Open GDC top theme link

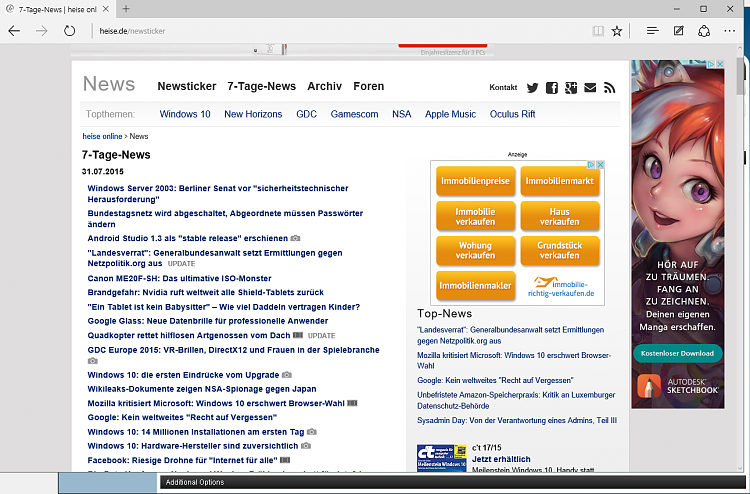306,114
